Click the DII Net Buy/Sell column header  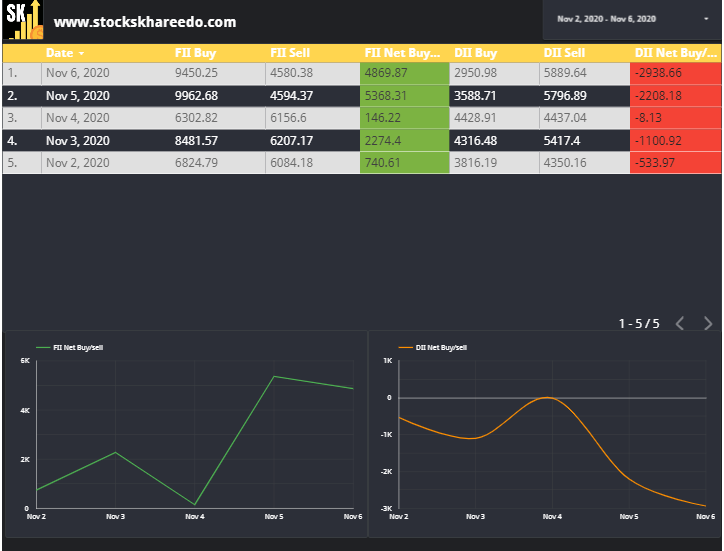[676, 53]
